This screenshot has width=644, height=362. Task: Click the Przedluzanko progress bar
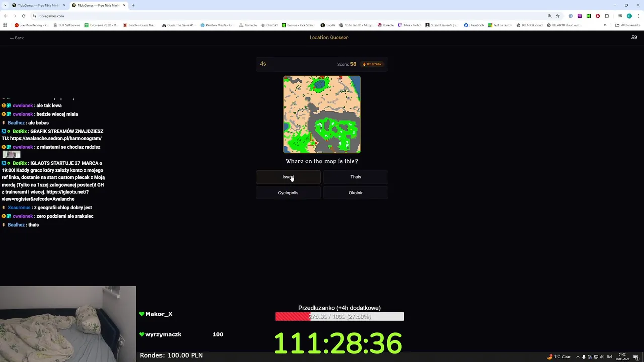coord(339,316)
